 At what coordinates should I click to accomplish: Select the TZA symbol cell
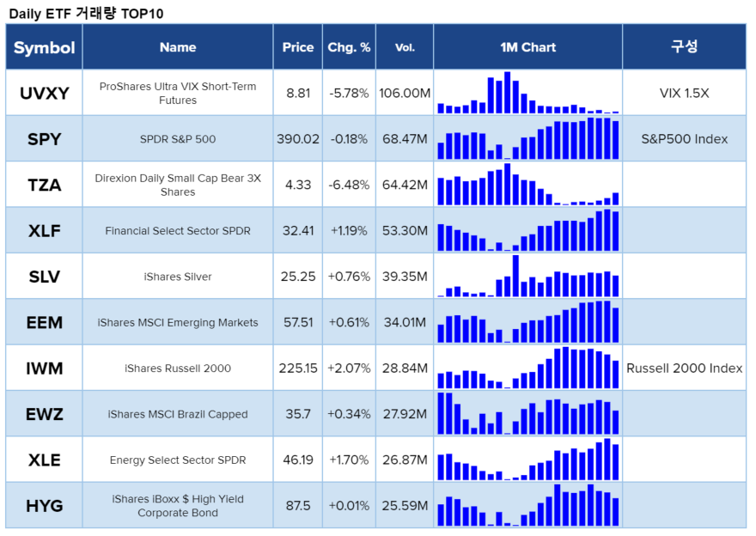point(44,185)
